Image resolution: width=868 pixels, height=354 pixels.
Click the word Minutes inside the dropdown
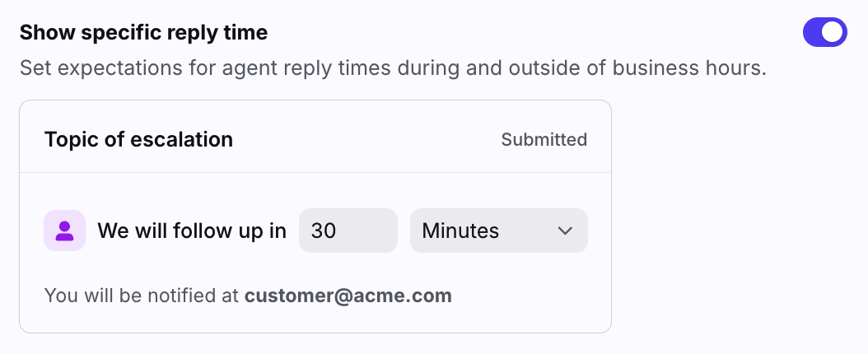460,231
